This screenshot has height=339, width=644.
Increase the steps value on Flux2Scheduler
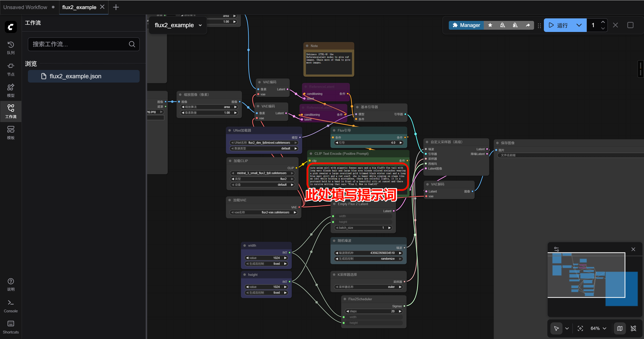400,311
